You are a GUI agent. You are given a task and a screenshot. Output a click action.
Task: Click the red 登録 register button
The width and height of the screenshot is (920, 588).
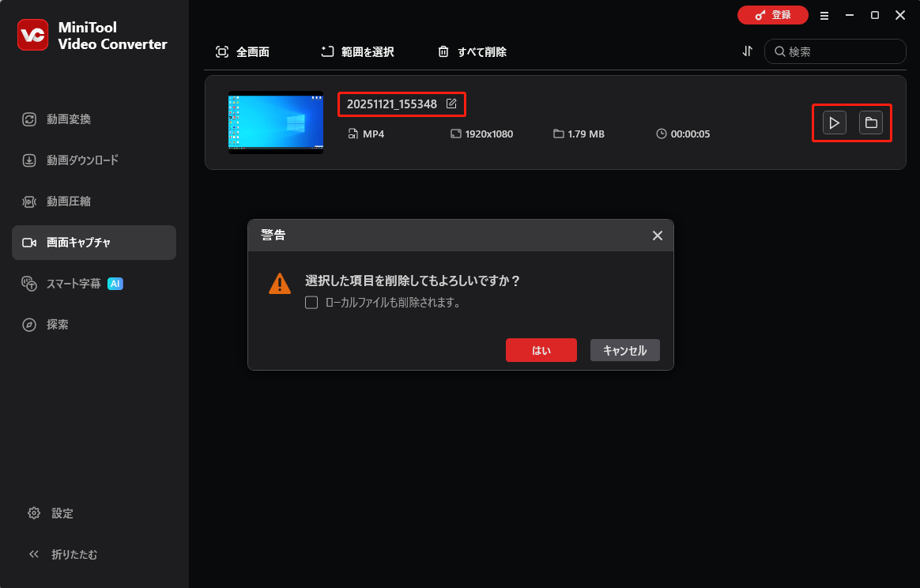(772, 15)
